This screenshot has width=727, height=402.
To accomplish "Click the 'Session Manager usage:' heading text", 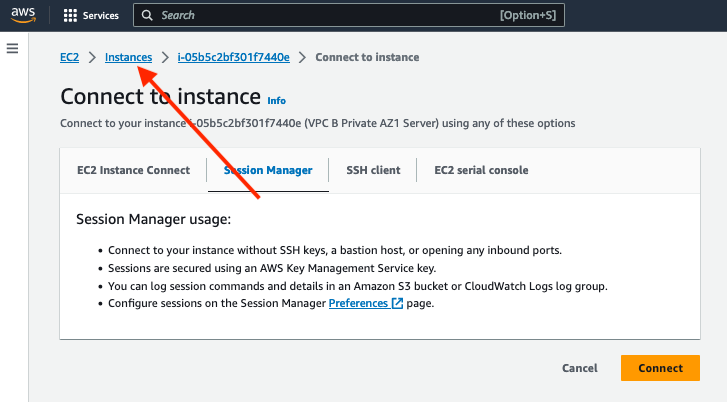I will tap(153, 219).
